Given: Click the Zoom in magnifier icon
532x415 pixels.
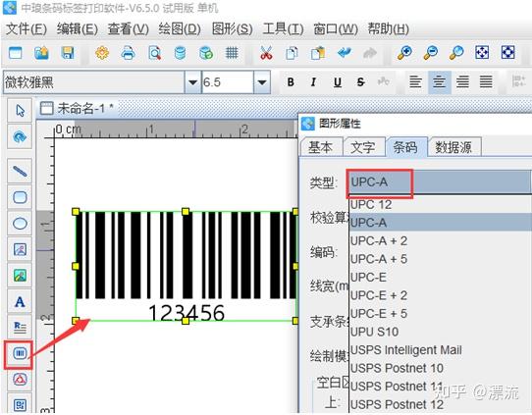Looking at the screenshot, I should 404,53.
